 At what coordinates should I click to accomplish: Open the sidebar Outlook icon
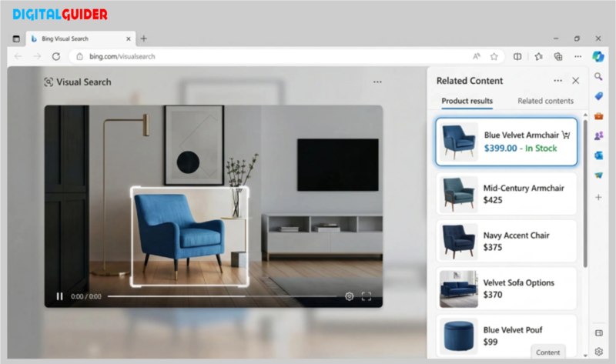click(x=598, y=155)
